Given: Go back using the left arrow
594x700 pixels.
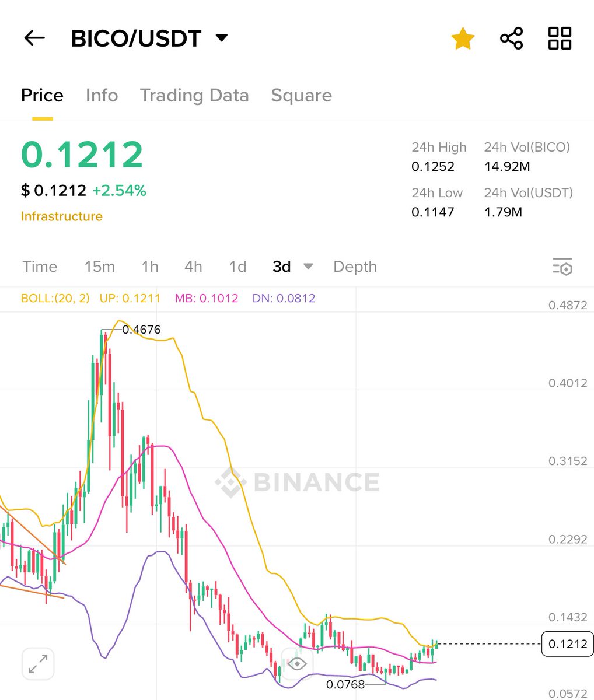Looking at the screenshot, I should click(34, 38).
